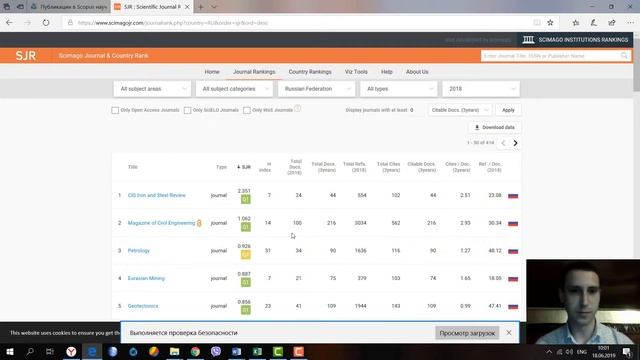Click the search magnifier icon in SJR header

click(x=624, y=56)
